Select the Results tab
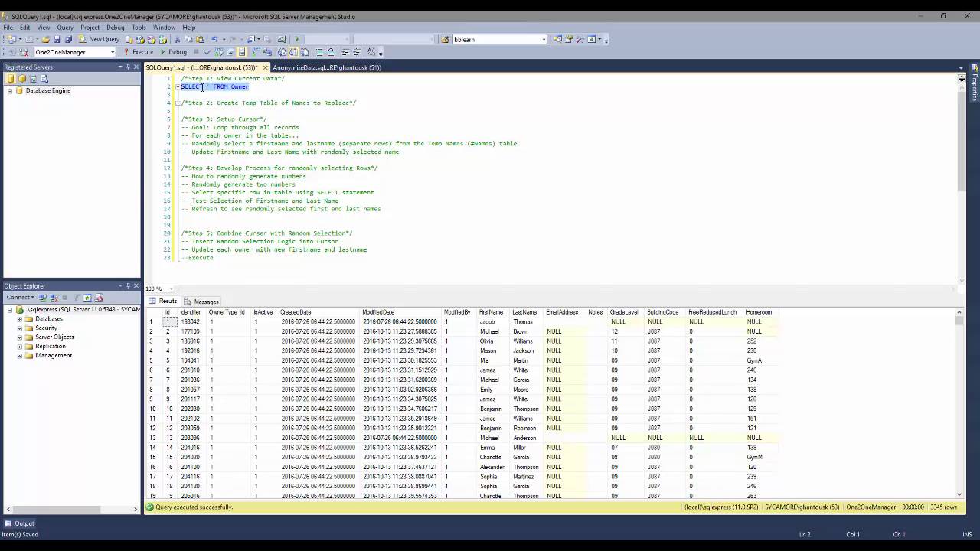The image size is (980, 551). 163,302
